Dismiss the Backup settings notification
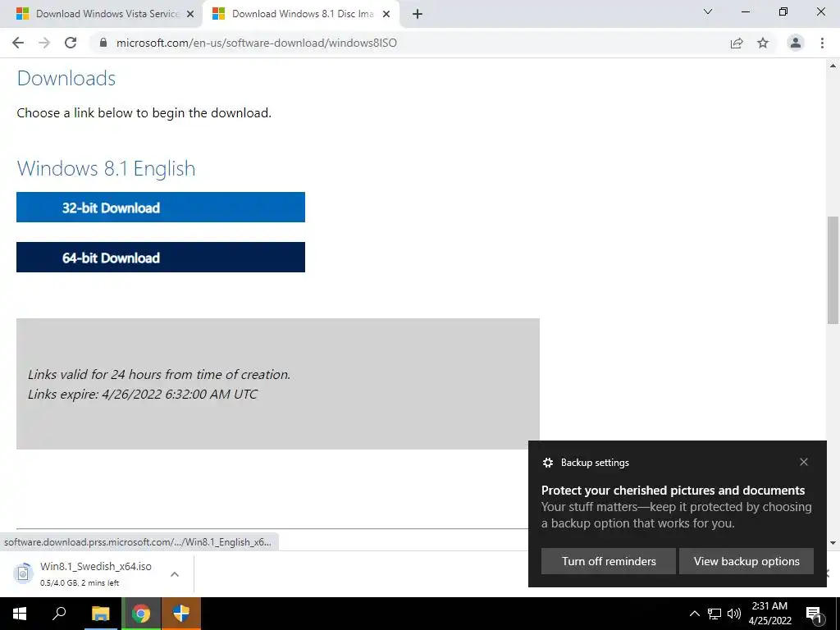Viewport: 840px width, 630px height. point(804,462)
